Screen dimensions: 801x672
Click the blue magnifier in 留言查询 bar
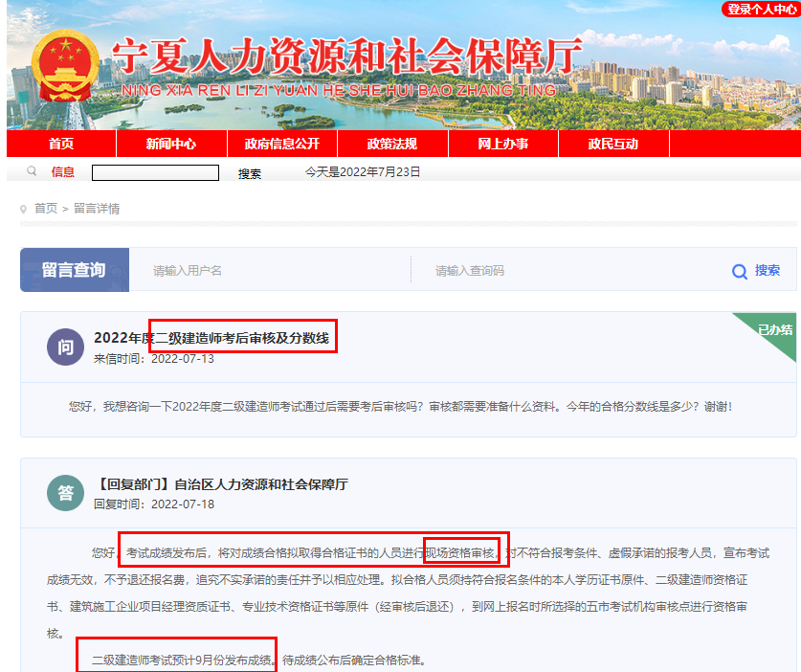click(739, 271)
